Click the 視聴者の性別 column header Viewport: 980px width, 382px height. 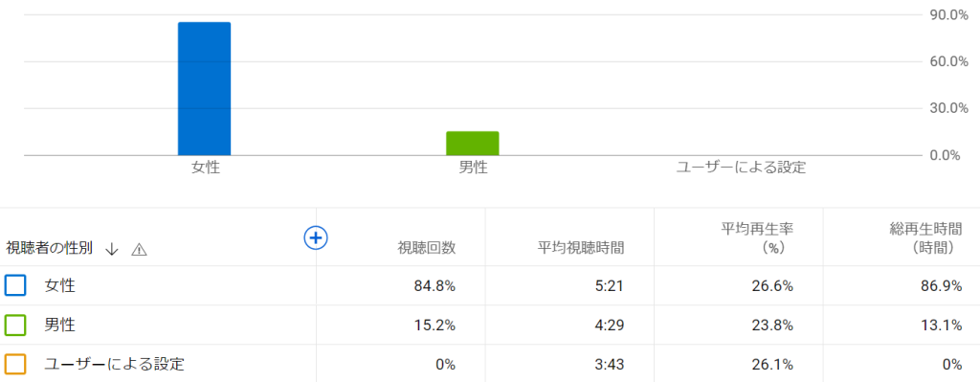tap(50, 248)
